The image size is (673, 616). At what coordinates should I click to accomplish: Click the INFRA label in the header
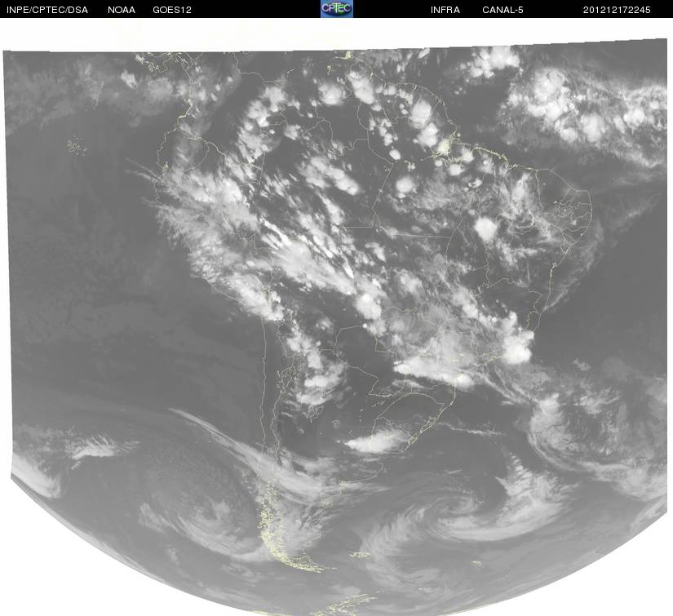pyautogui.click(x=445, y=10)
